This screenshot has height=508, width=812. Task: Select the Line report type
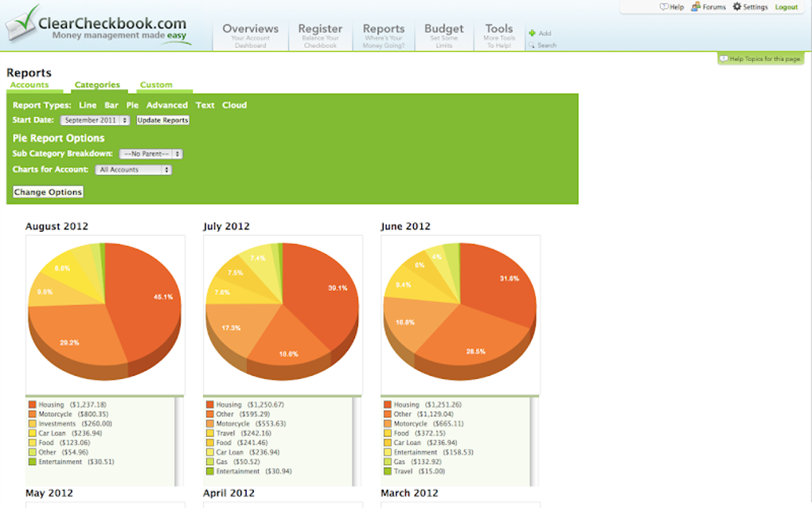(x=88, y=105)
